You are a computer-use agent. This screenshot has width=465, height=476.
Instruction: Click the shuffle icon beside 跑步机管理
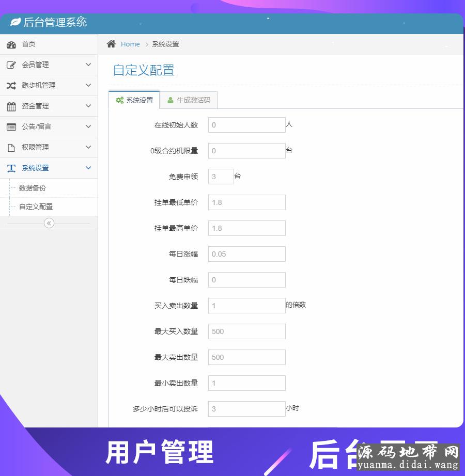(x=11, y=86)
